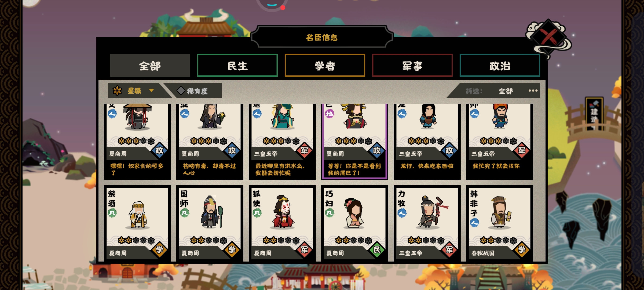The width and height of the screenshot is (644, 290).
Task: Select the 韩非子 minister card
Action: click(x=499, y=223)
